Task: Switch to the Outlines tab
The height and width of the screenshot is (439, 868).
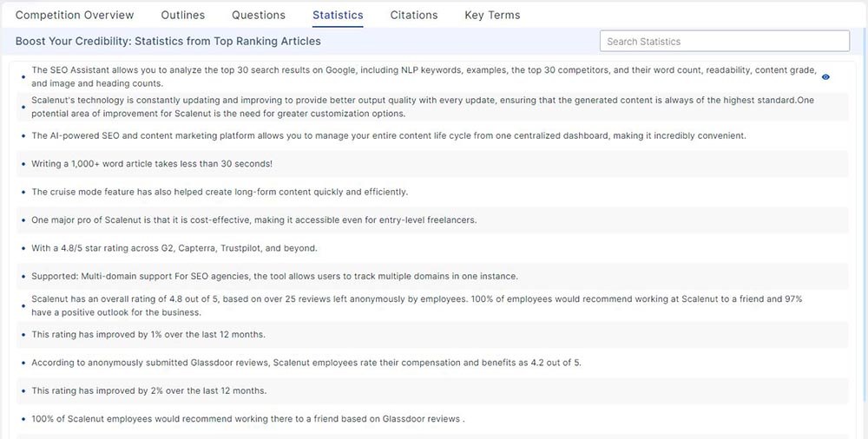Action: (x=183, y=15)
